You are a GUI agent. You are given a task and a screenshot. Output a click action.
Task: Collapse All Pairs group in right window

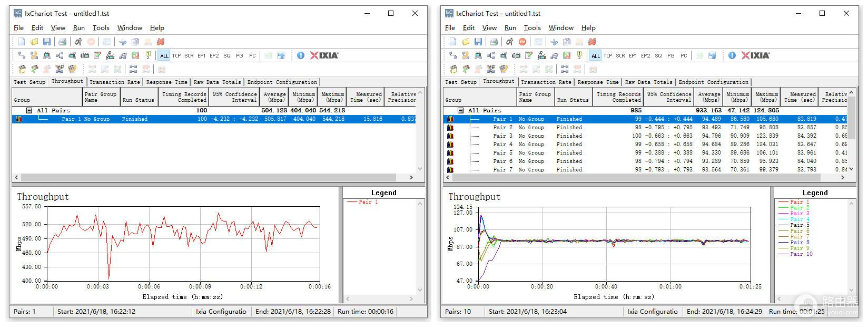point(461,110)
